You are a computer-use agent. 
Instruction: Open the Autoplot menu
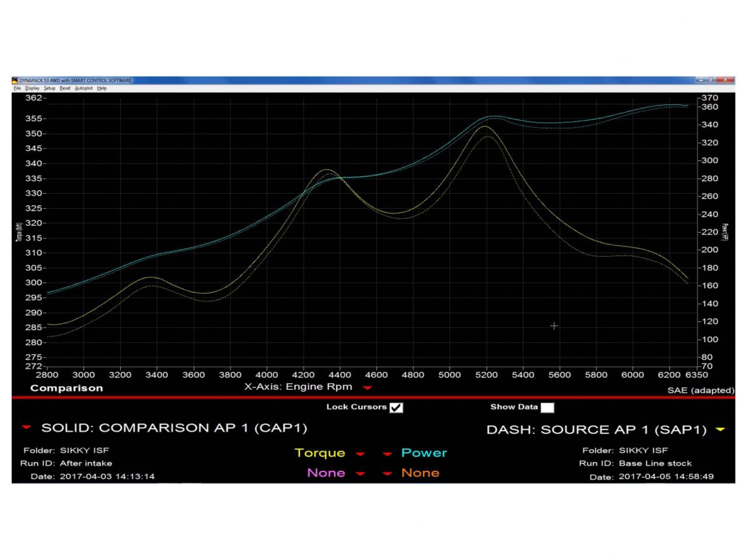tap(83, 88)
